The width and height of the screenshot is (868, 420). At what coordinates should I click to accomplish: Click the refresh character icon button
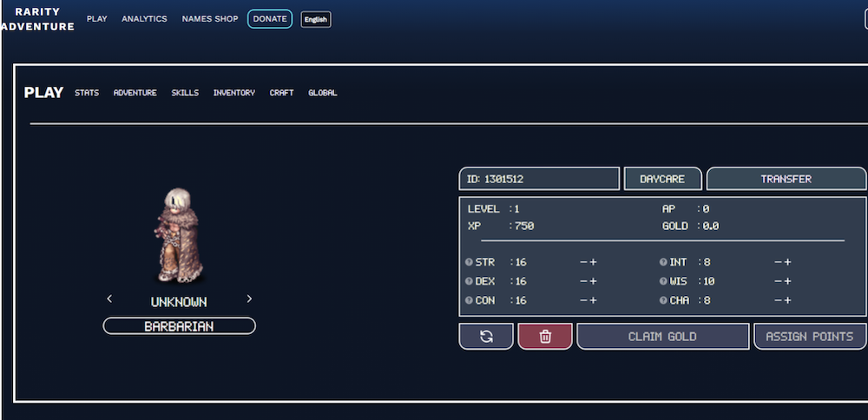pyautogui.click(x=486, y=337)
